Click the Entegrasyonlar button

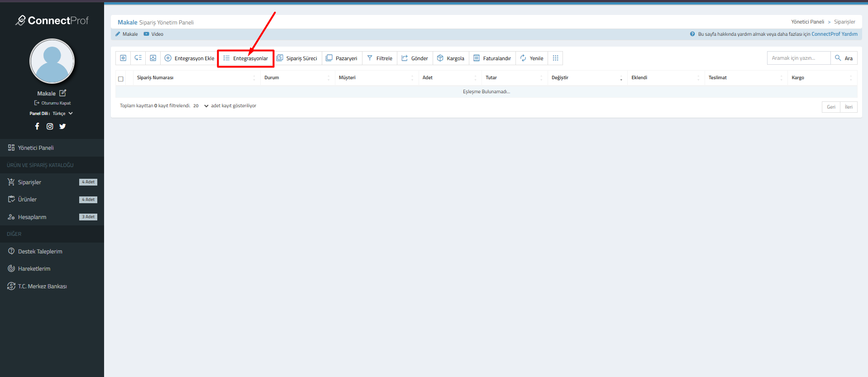click(246, 58)
